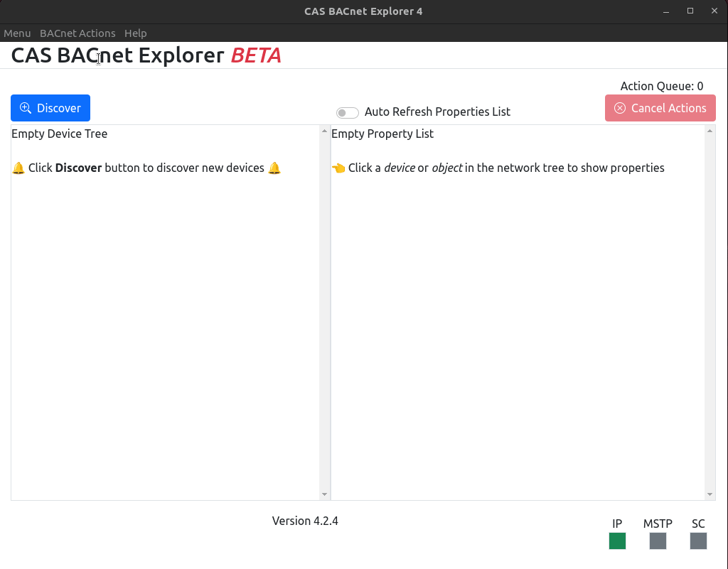Click the Empty Property List text

coord(382,134)
